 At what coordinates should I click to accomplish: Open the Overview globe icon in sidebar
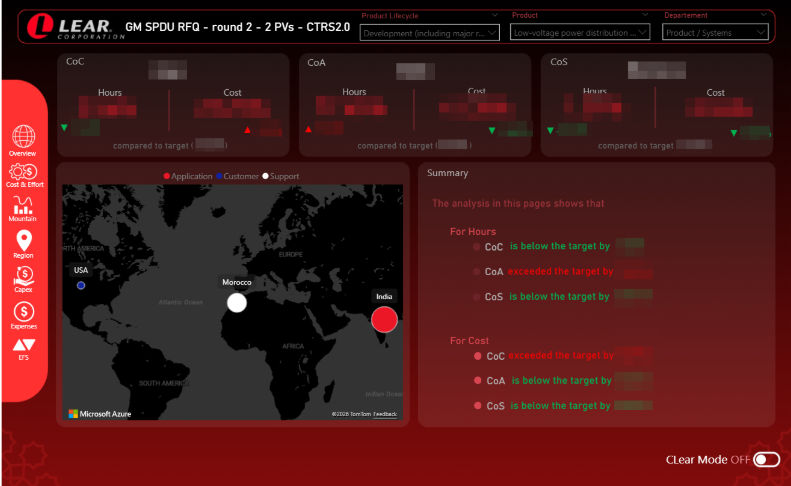point(23,137)
